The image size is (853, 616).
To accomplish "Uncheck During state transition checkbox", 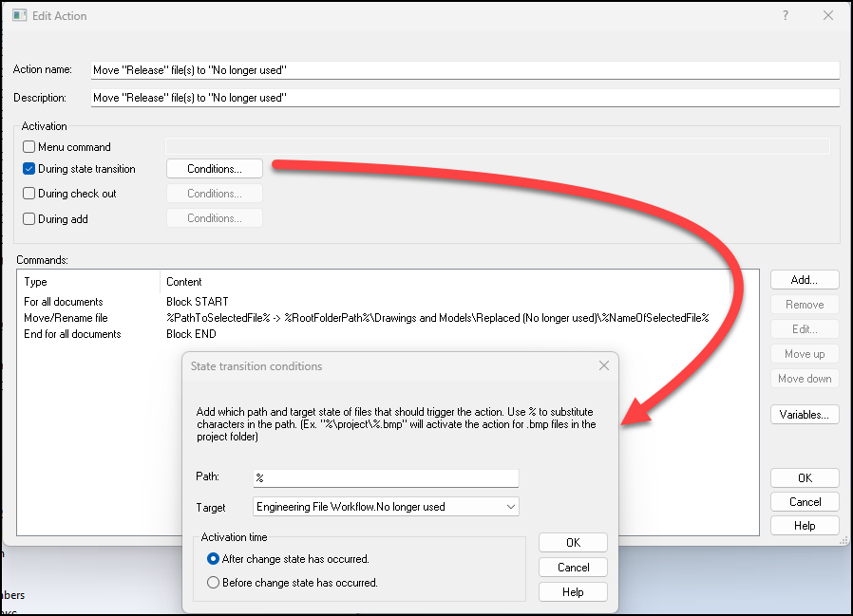I will (x=29, y=169).
